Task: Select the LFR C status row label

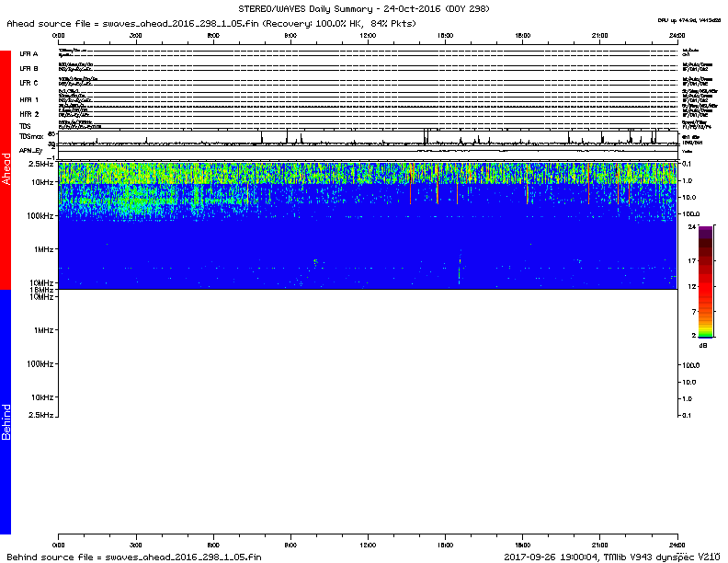Action: (28, 84)
